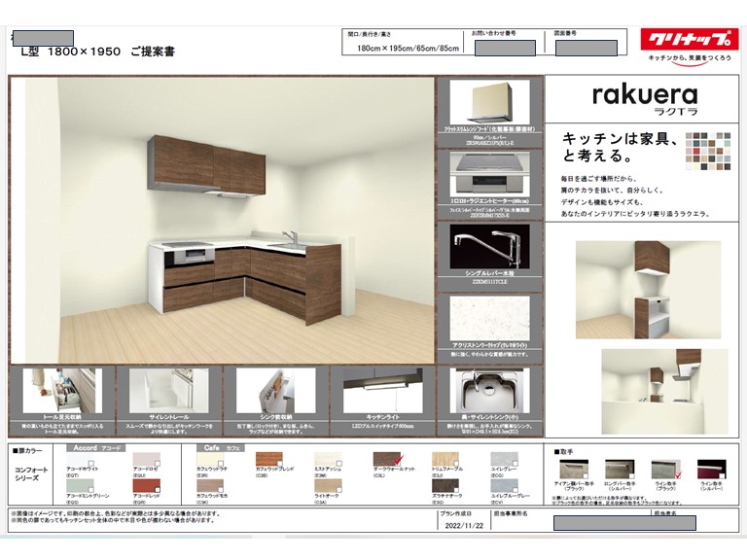The image size is (747, 560).
Task: Click the plan date 2022/11/22
Action: click(464, 526)
